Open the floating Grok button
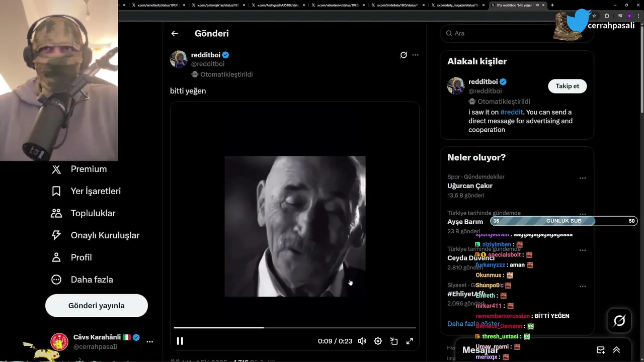Screen dimensions: 644x362 click(619, 321)
